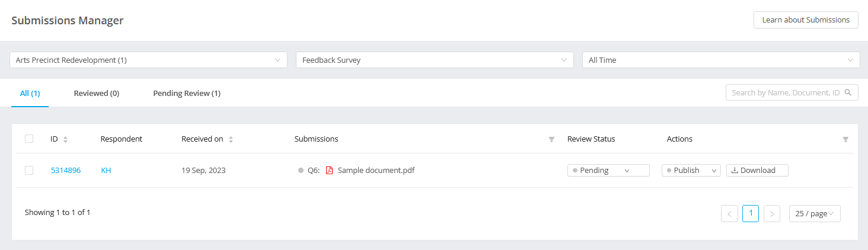Click the Showing 1 to 1 of 1 text
The width and height of the screenshot is (868, 250).
(x=58, y=212)
